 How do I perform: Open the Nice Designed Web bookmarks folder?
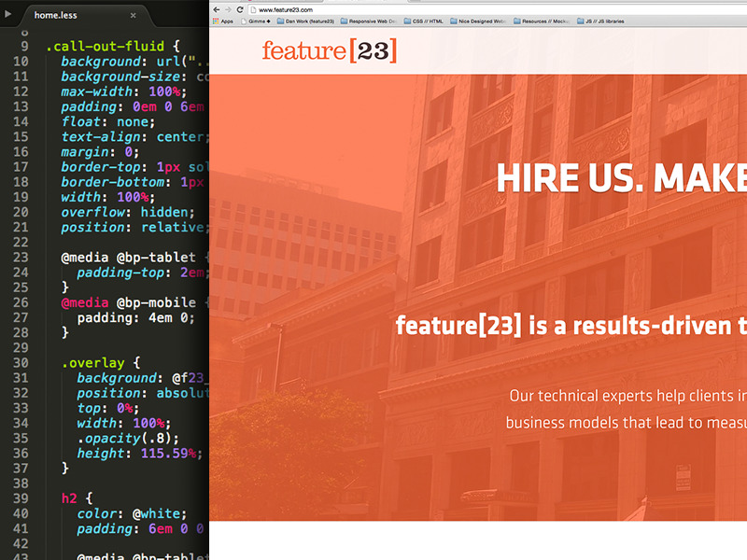pos(478,21)
